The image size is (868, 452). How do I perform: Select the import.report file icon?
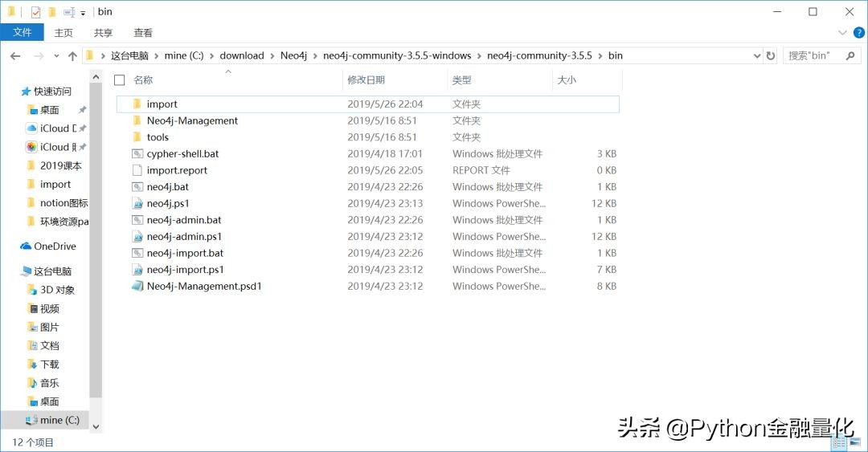click(137, 170)
